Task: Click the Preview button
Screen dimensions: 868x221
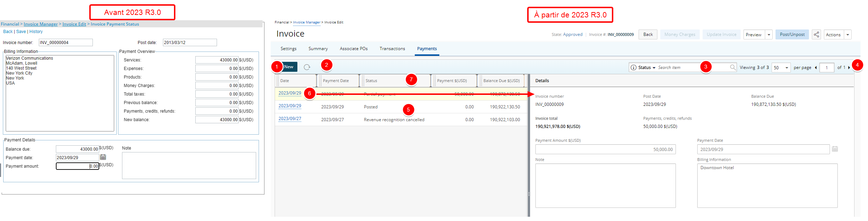Action: tap(754, 34)
